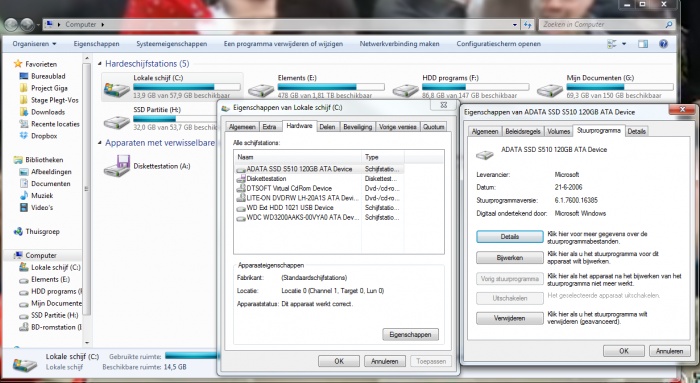Open the address bar history dropdown
The height and width of the screenshot is (383, 700).
(x=515, y=25)
